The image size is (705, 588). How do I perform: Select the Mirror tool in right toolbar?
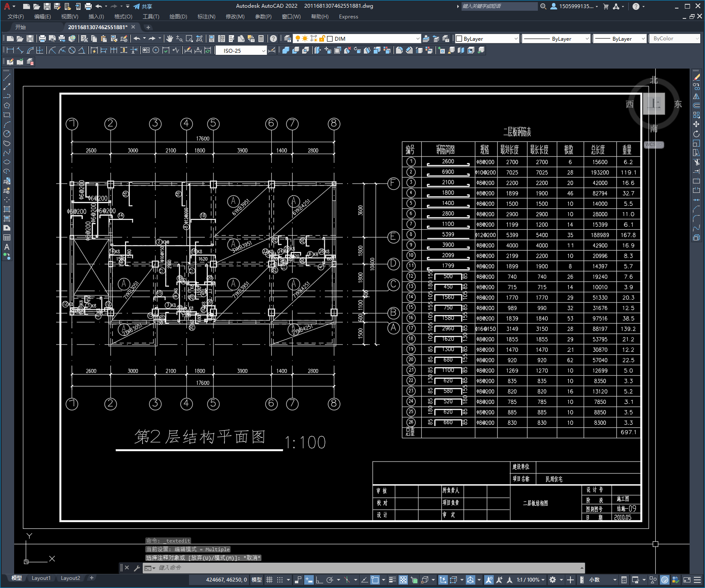(696, 96)
